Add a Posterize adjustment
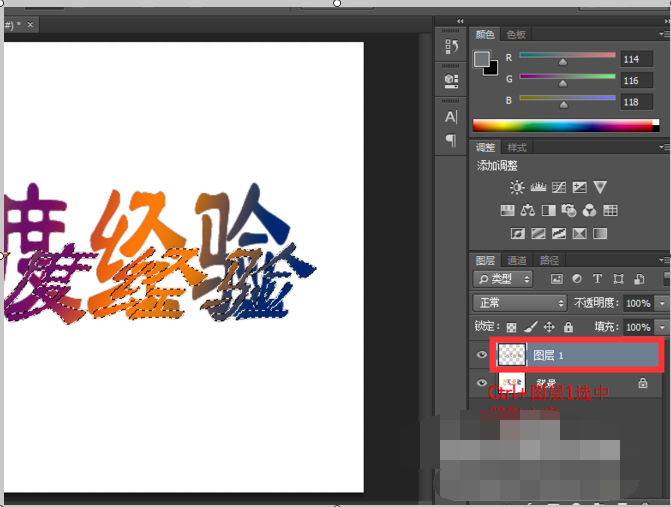671x507 pixels. [538, 234]
